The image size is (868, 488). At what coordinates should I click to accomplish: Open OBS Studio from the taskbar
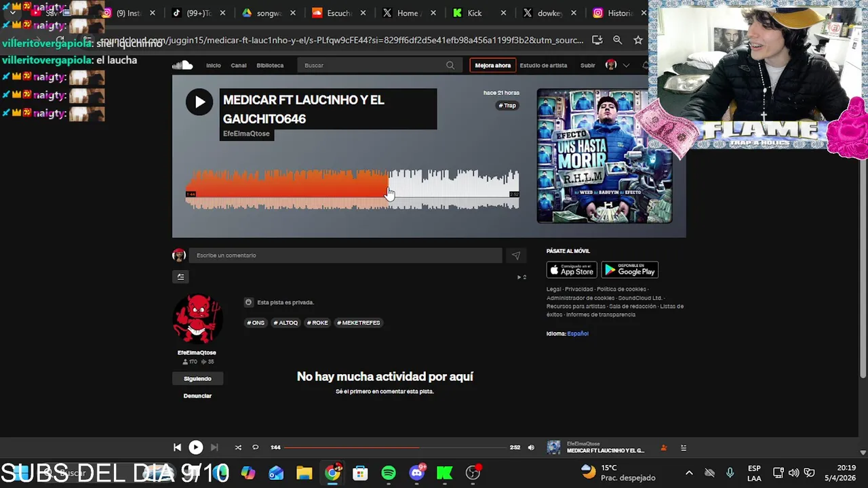pos(473,473)
